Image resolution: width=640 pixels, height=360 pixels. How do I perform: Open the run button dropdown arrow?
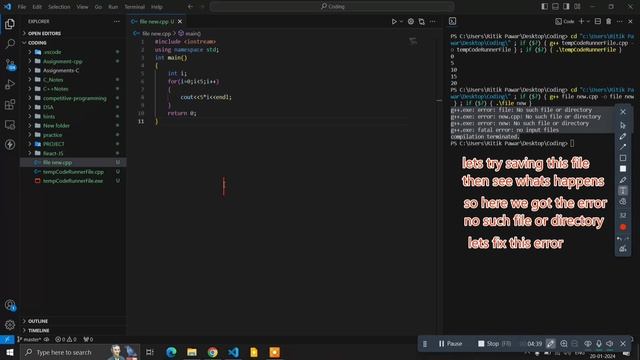(x=401, y=22)
